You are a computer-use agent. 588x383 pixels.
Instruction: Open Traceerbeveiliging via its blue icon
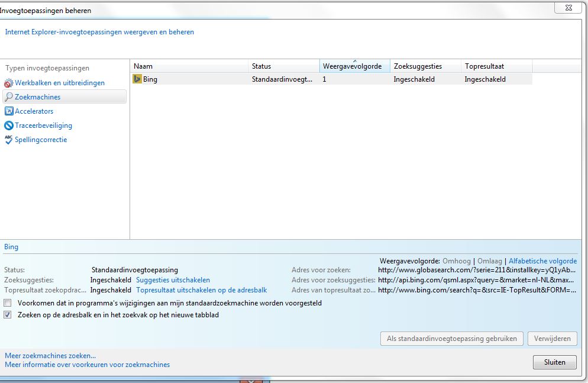pyautogui.click(x=9, y=125)
